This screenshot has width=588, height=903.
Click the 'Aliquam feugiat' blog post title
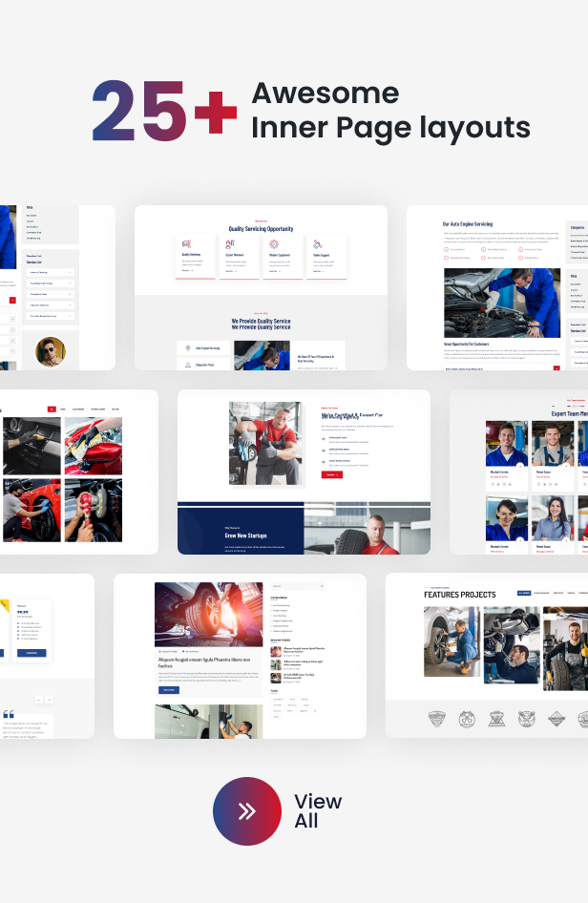[x=204, y=662]
